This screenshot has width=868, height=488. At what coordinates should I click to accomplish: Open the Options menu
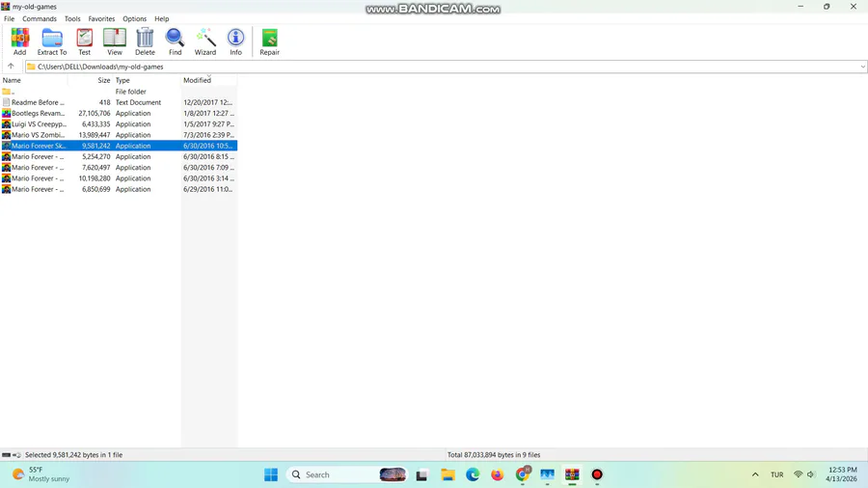tap(134, 19)
